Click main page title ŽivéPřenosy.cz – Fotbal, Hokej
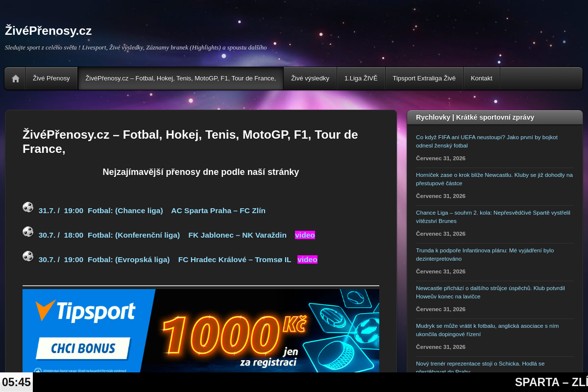The width and height of the screenshot is (588, 392). (x=190, y=141)
